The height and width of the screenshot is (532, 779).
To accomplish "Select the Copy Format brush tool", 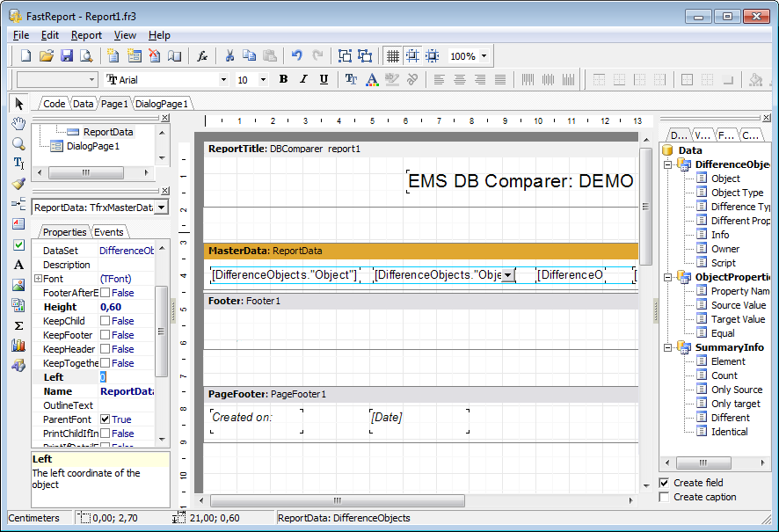I will coord(18,184).
